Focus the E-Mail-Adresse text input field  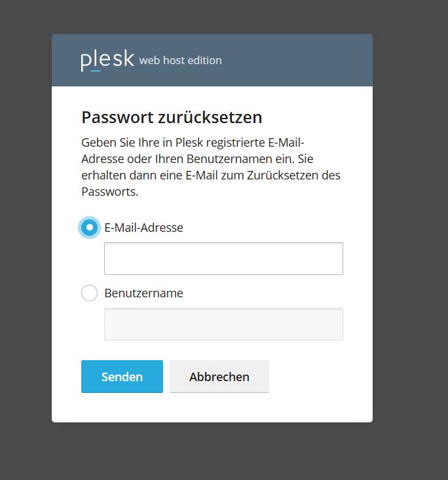223,259
